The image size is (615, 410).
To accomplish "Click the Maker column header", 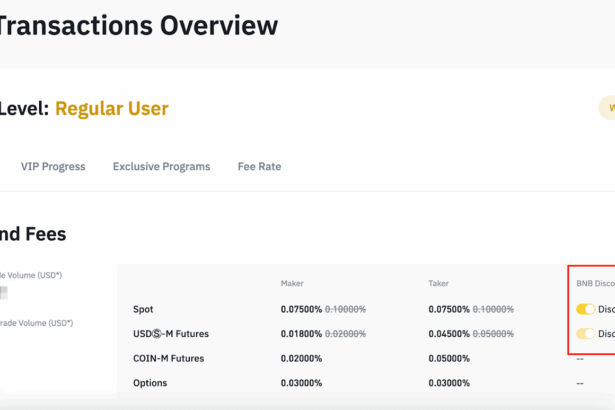I will point(292,284).
